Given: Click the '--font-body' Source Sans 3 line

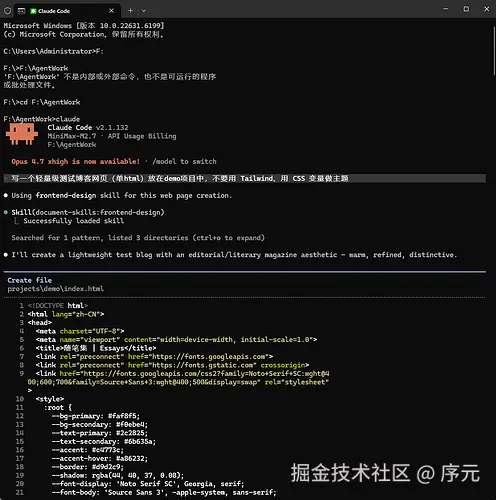Looking at the screenshot, I should pyautogui.click(x=164, y=492).
